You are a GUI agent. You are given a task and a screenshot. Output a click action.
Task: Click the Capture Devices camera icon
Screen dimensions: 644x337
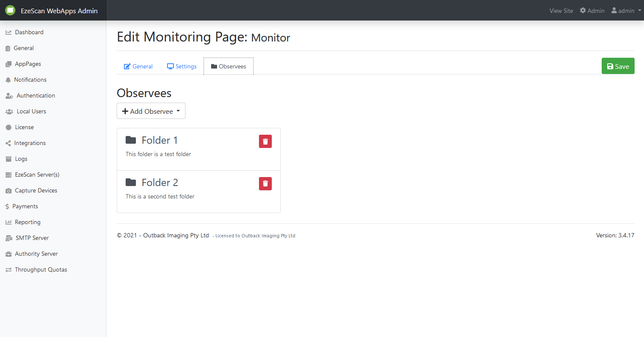8,191
